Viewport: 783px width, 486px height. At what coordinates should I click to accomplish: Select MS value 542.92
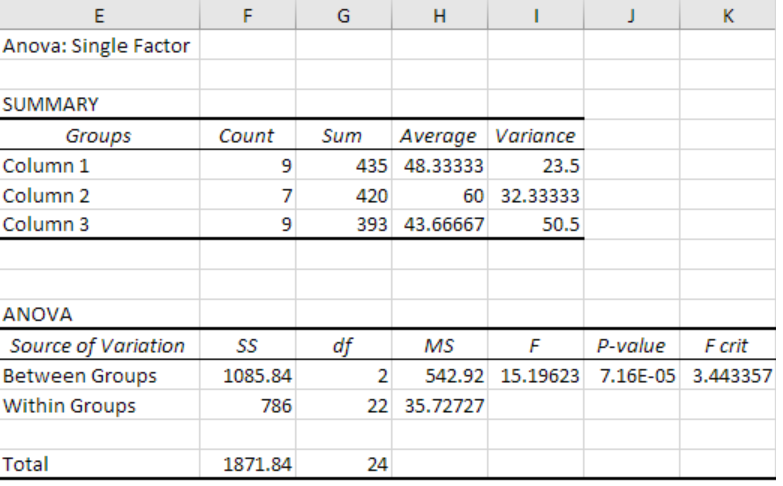[440, 375]
